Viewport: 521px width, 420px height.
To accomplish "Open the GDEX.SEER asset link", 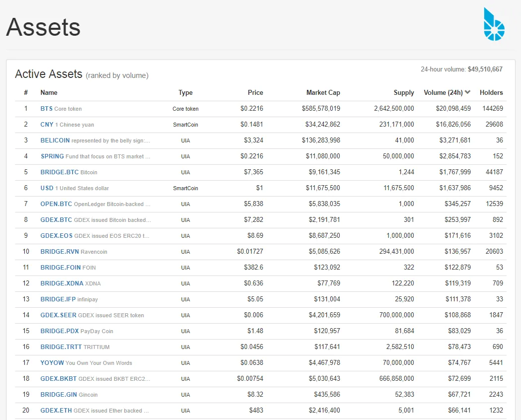I will click(59, 315).
